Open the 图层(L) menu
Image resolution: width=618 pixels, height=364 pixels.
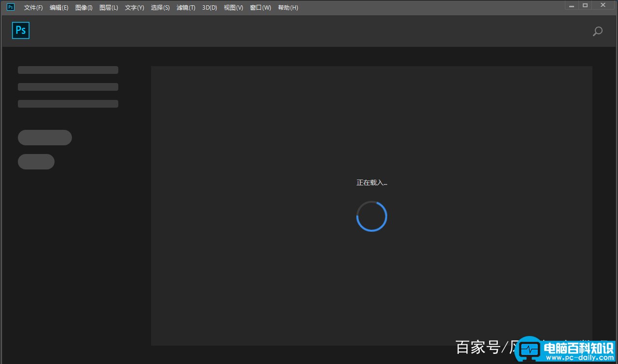pyautogui.click(x=109, y=8)
